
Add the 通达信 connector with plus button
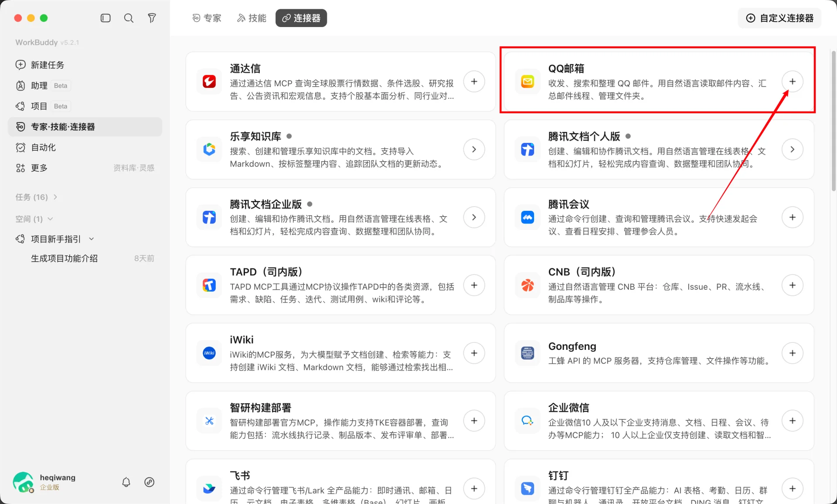(474, 81)
